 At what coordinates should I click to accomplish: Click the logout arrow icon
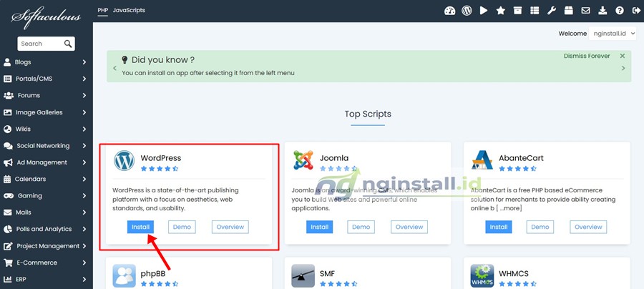(636, 11)
